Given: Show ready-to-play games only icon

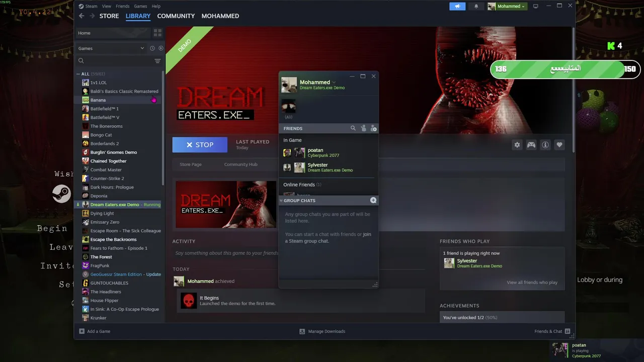Looking at the screenshot, I should coord(161,48).
